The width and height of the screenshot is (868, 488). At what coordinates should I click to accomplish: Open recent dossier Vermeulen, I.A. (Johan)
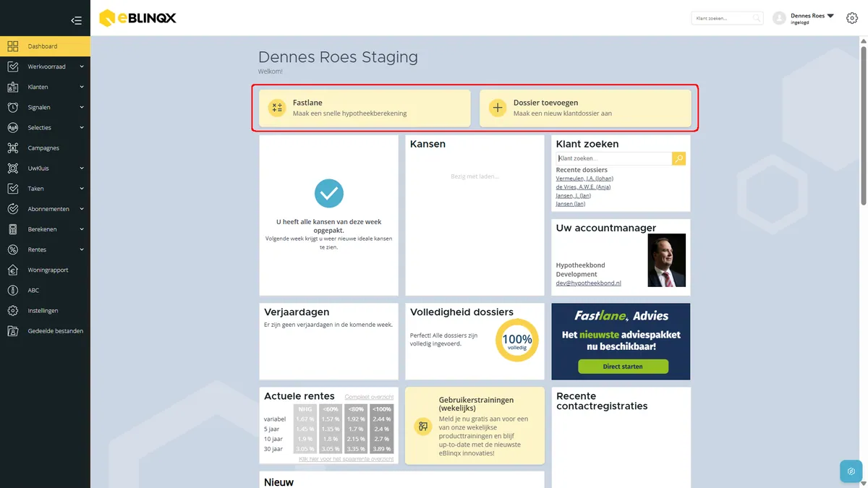coord(584,179)
